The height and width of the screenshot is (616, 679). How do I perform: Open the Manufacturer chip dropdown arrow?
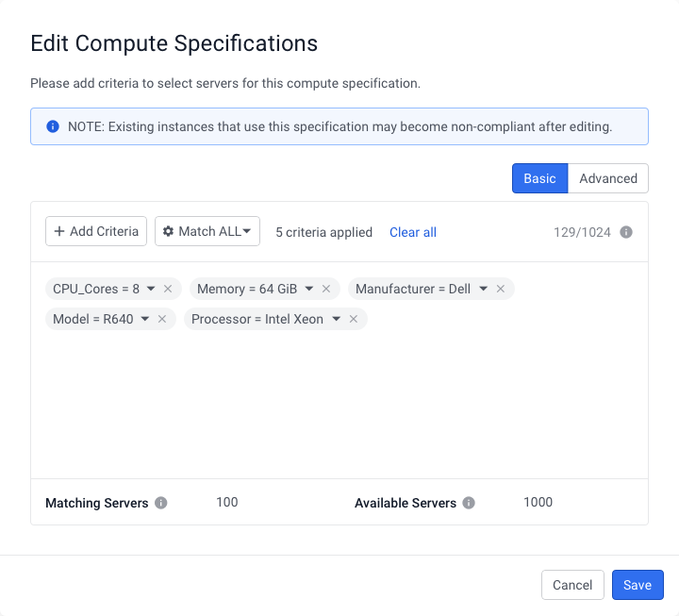(x=484, y=289)
